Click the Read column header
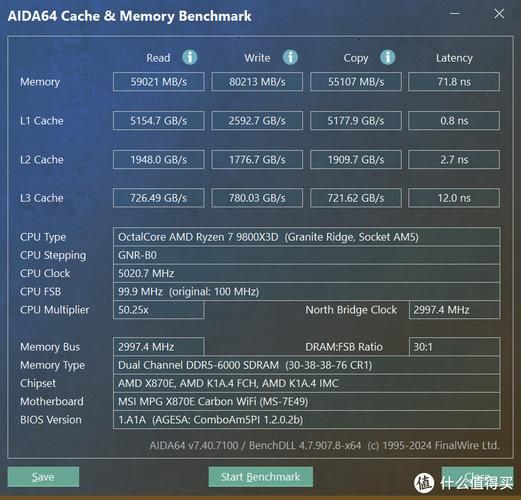Image resolution: width=521 pixels, height=500 pixels. [x=158, y=58]
